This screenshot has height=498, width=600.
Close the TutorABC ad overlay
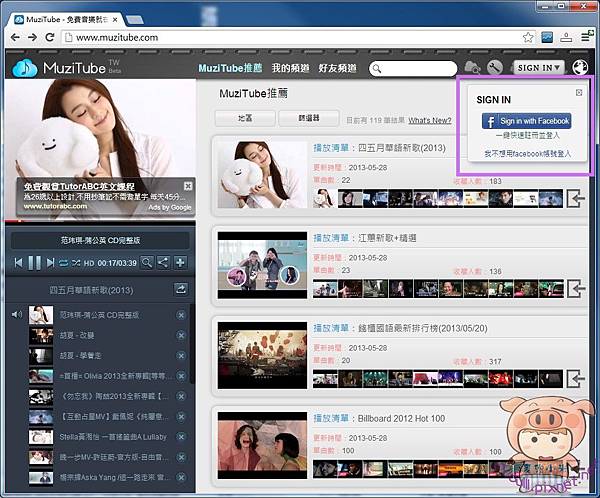click(x=188, y=186)
